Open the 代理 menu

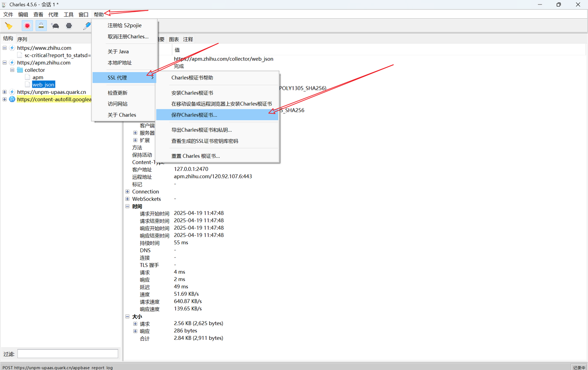click(53, 14)
